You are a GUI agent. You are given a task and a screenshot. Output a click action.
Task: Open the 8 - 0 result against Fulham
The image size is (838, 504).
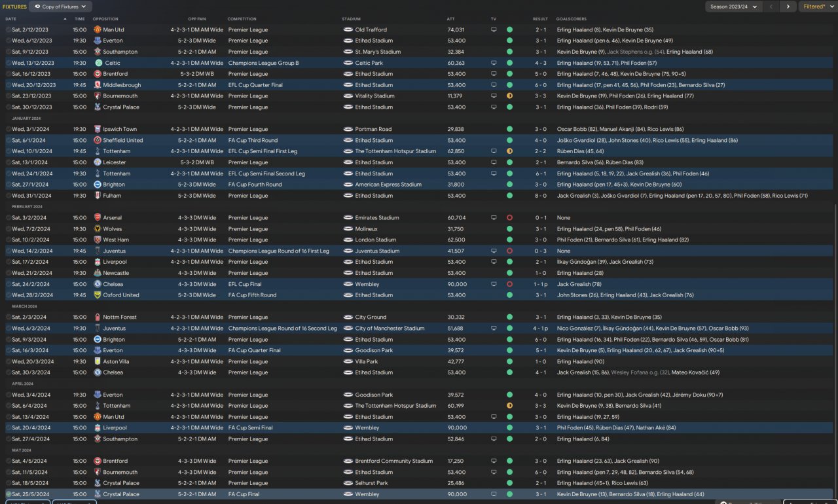pyautogui.click(x=540, y=196)
